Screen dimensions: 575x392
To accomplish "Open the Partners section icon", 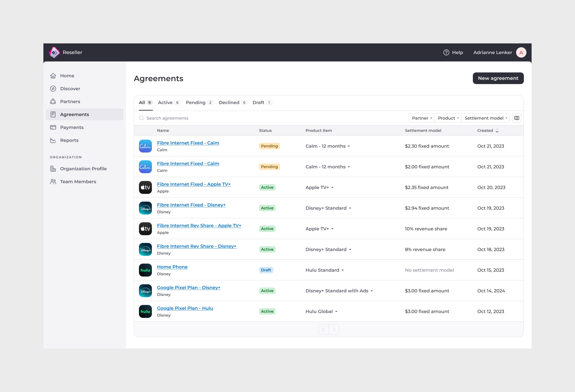I will point(53,102).
